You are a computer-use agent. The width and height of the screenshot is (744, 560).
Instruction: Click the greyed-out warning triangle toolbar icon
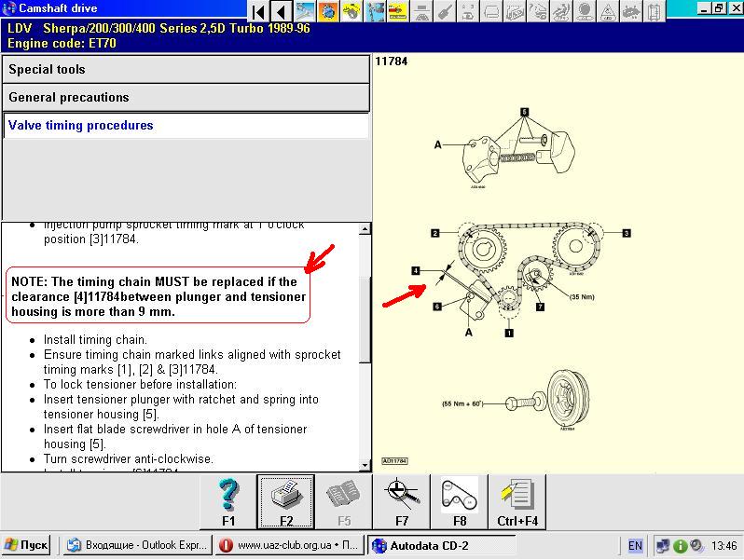point(608,11)
